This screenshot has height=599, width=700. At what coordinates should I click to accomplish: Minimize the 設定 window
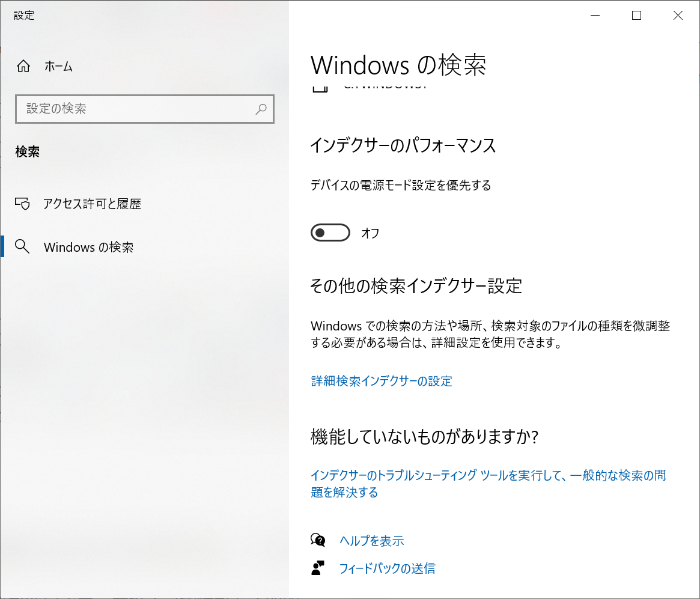(595, 15)
